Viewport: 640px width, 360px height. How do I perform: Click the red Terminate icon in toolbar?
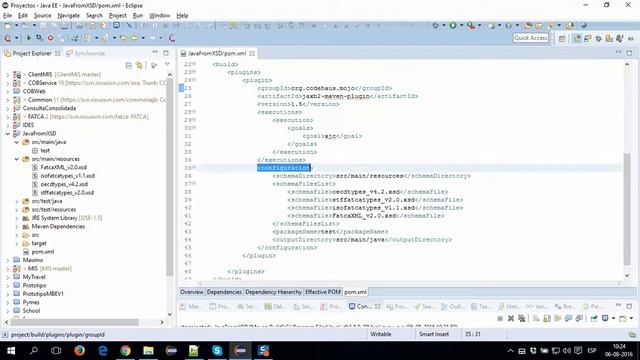[51, 38]
